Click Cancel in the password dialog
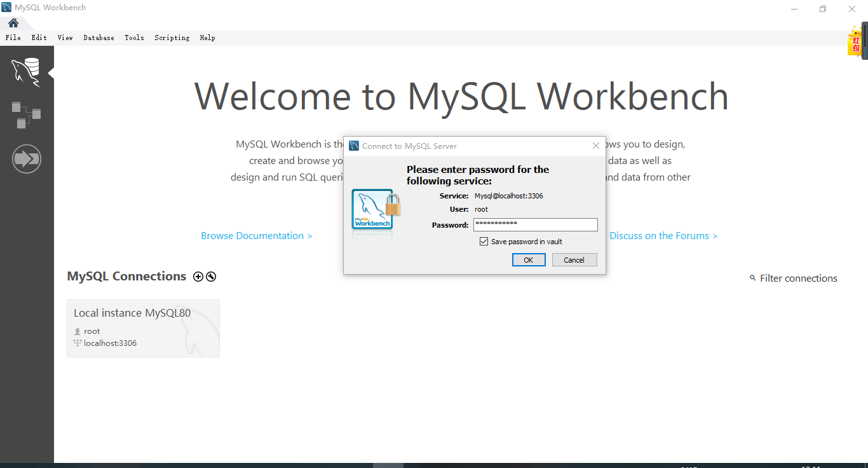Image resolution: width=868 pixels, height=468 pixels. [x=574, y=259]
